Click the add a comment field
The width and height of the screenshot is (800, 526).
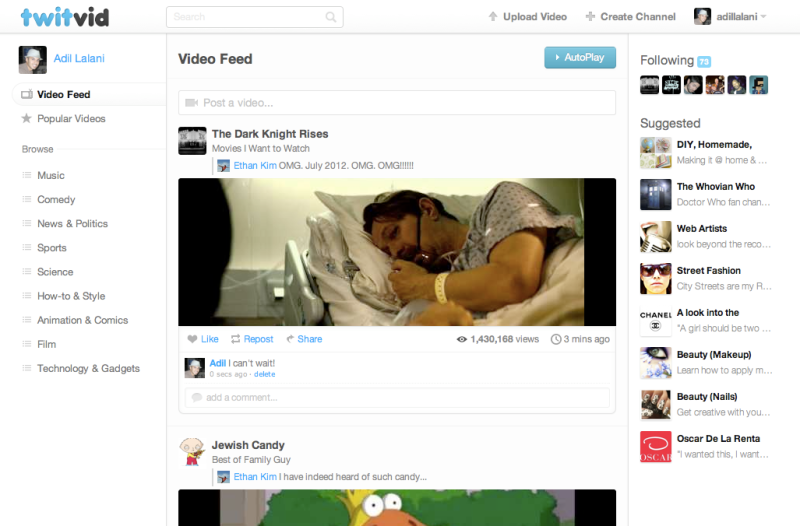click(x=397, y=397)
